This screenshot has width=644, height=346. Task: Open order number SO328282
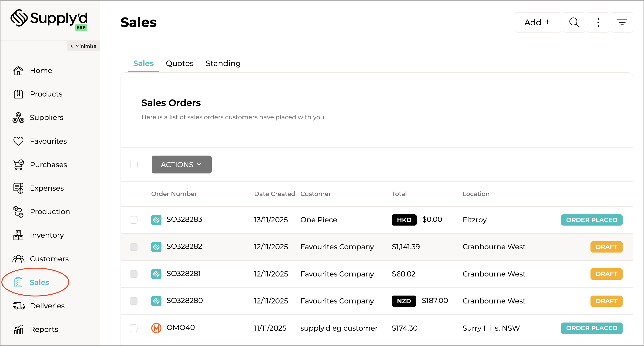[x=184, y=246]
